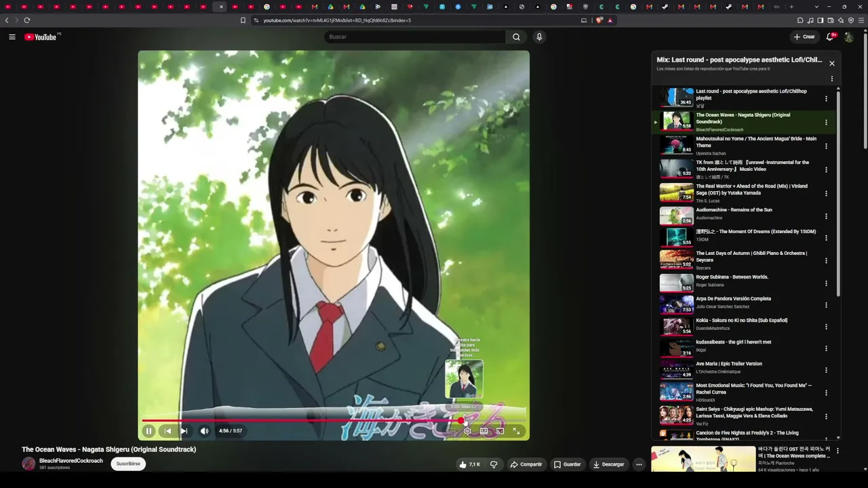The image size is (868, 488).
Task: Open BleachFlavoredCockroach channel avatar
Action: [28, 464]
